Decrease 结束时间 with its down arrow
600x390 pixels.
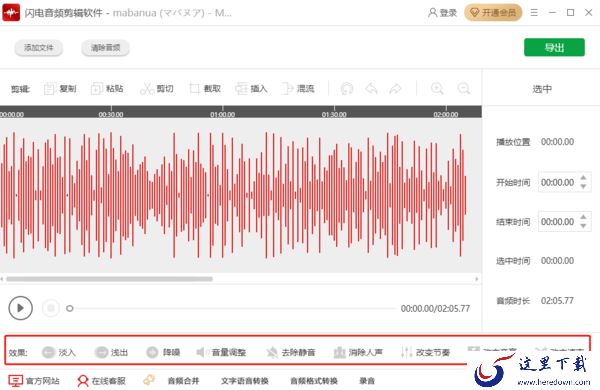583,226
